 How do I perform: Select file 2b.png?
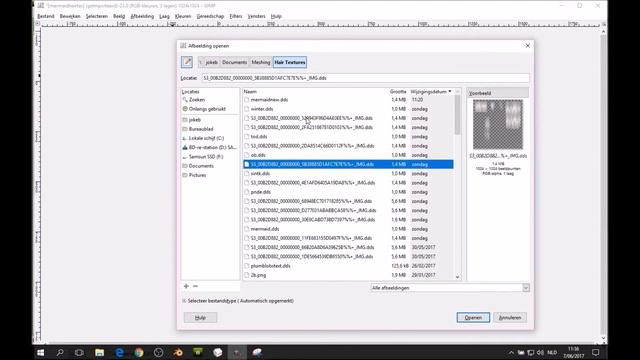pos(258,275)
